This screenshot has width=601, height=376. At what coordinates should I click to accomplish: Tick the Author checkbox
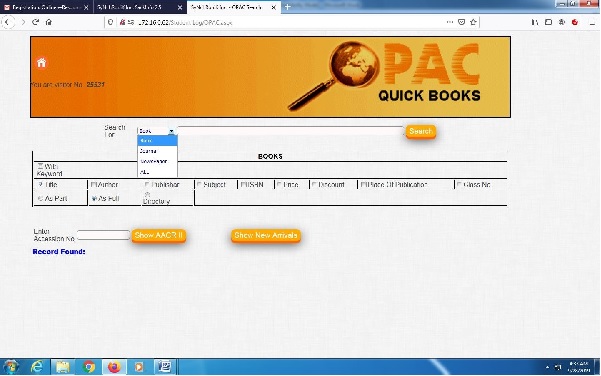93,184
